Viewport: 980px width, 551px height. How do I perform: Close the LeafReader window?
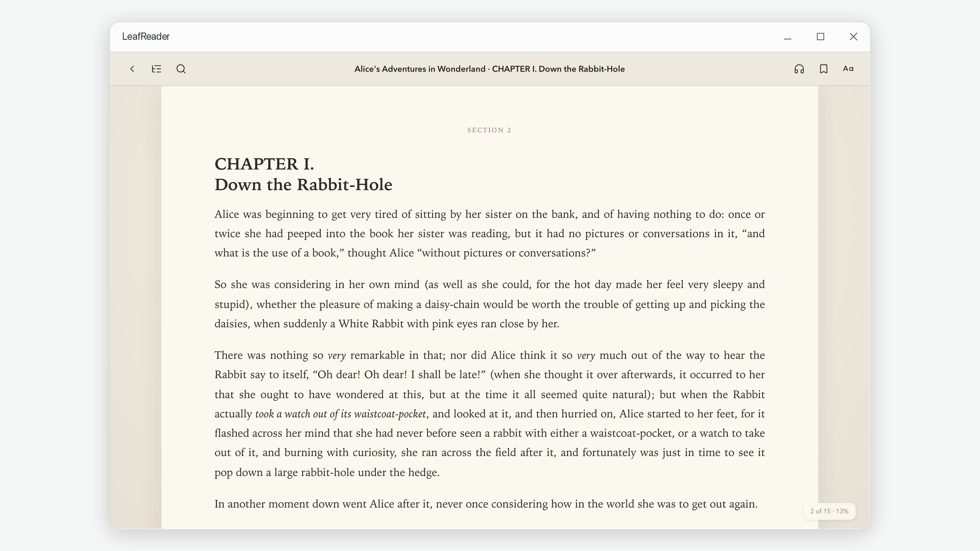click(853, 37)
